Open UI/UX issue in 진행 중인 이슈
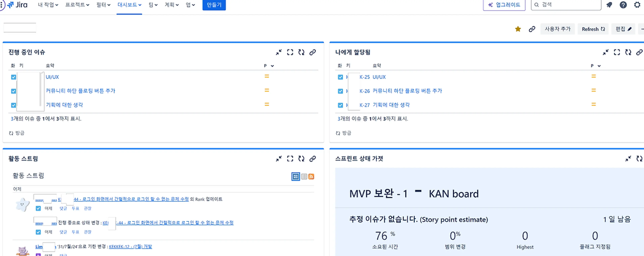The image size is (644, 256). click(x=52, y=77)
